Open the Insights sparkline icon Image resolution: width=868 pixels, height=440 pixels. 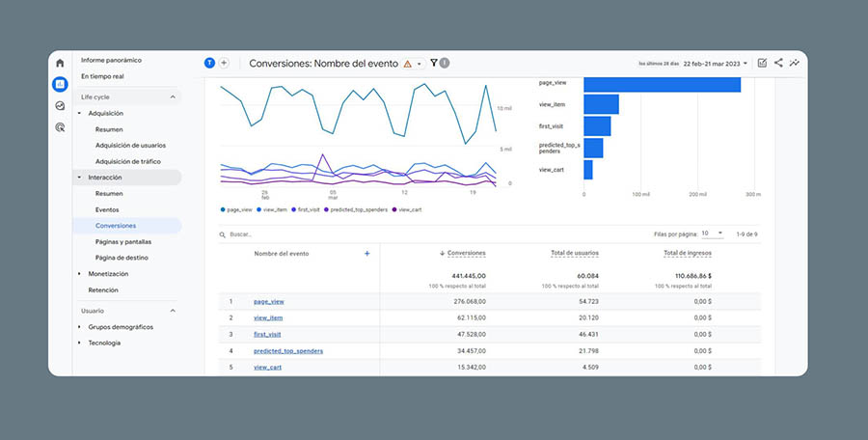click(x=794, y=63)
